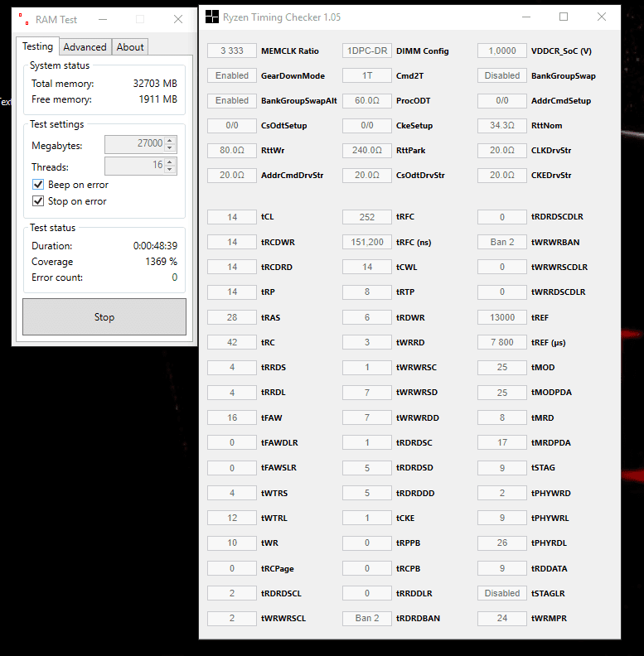
Task: Click the tPHYRDL value 26
Action: [x=502, y=543]
